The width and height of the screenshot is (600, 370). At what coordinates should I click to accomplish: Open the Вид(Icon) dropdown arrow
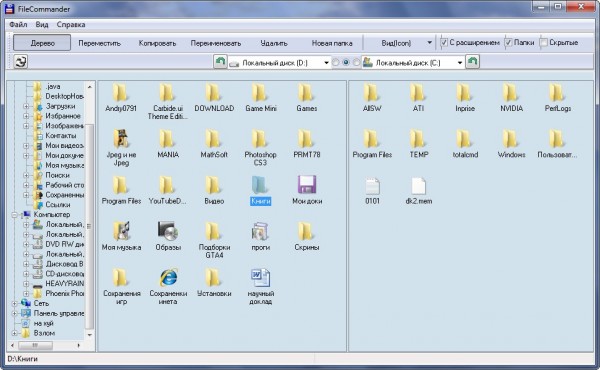429,43
